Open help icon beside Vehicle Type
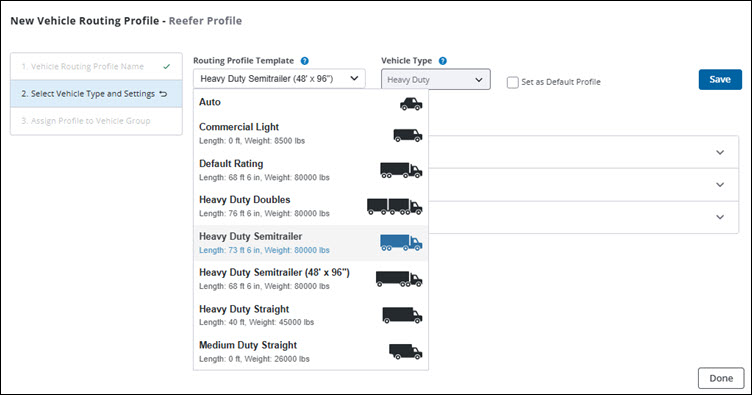The height and width of the screenshot is (395, 752). click(x=443, y=61)
